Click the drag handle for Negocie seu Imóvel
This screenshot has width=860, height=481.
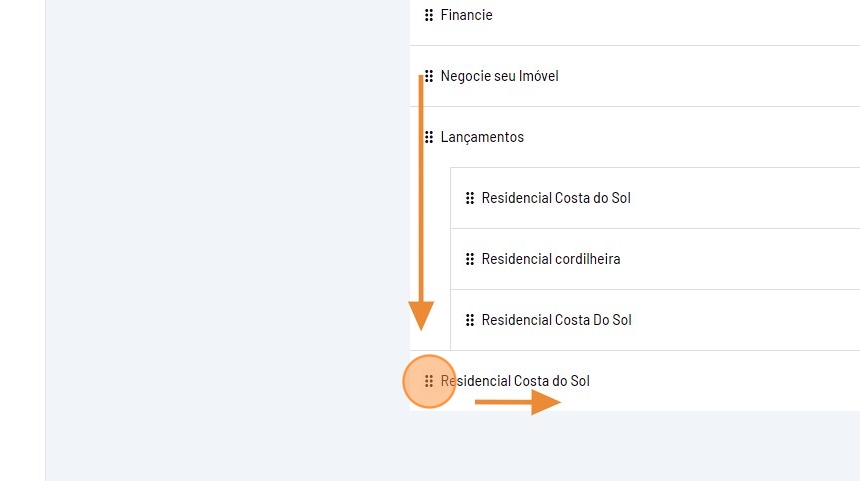pos(429,76)
